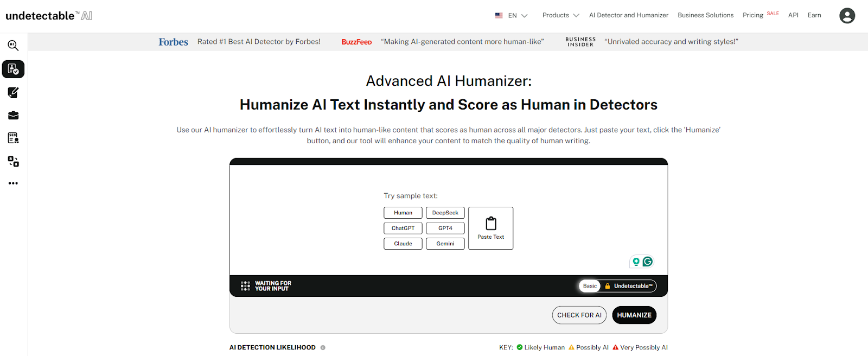Switch to locked Undetectable mode
This screenshot has width=868, height=356.
pos(629,286)
